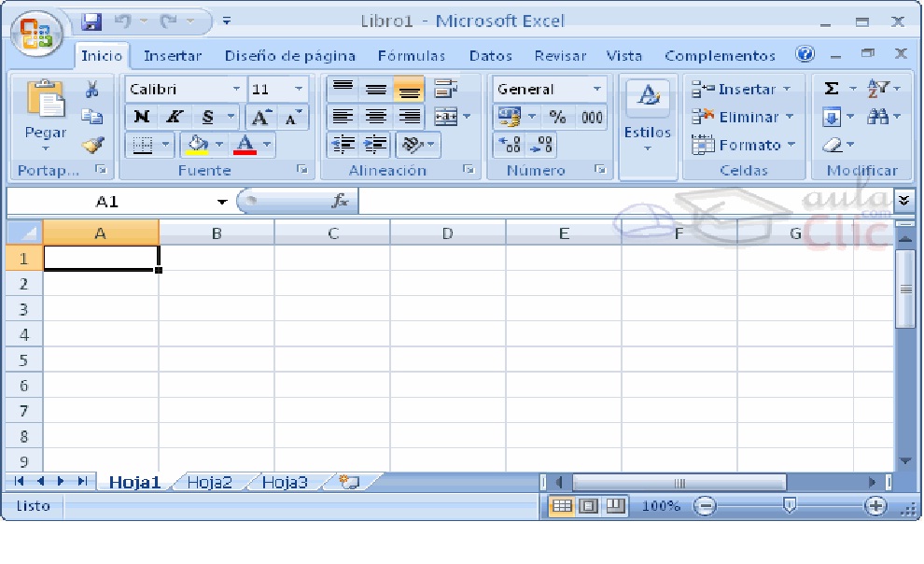Undo the last action

(122, 21)
